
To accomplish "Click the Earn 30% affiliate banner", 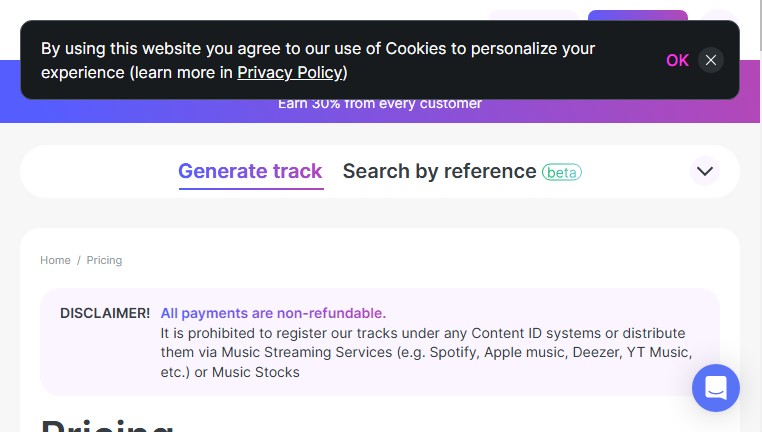I will (380, 104).
